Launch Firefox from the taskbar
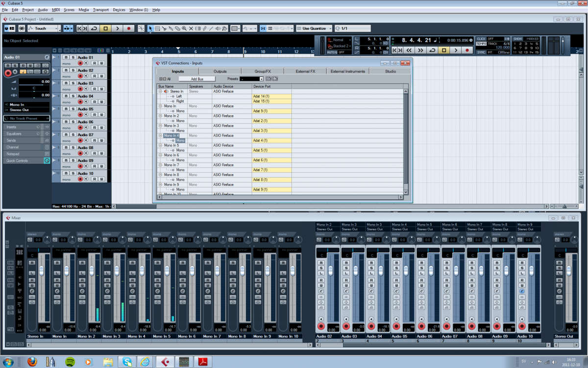Screen dimensions: 588x368 pyautogui.click(x=32, y=362)
